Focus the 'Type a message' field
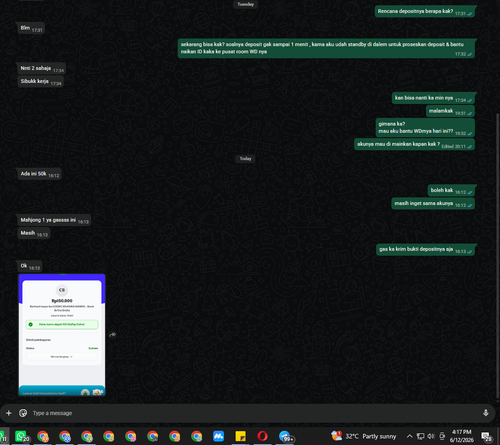 pyautogui.click(x=253, y=413)
